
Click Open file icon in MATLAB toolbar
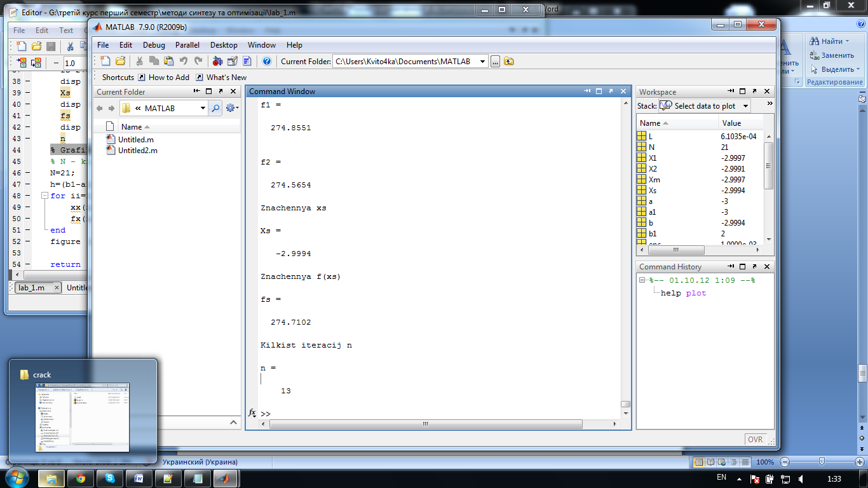[120, 61]
